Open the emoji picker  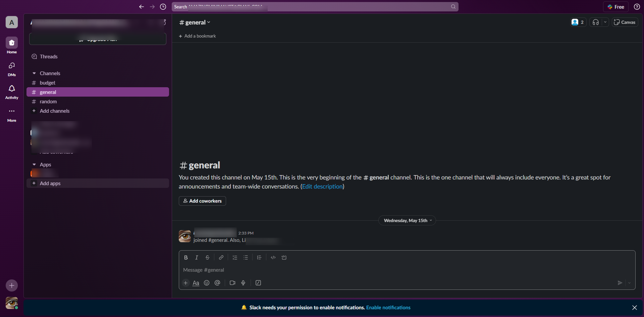(x=207, y=283)
